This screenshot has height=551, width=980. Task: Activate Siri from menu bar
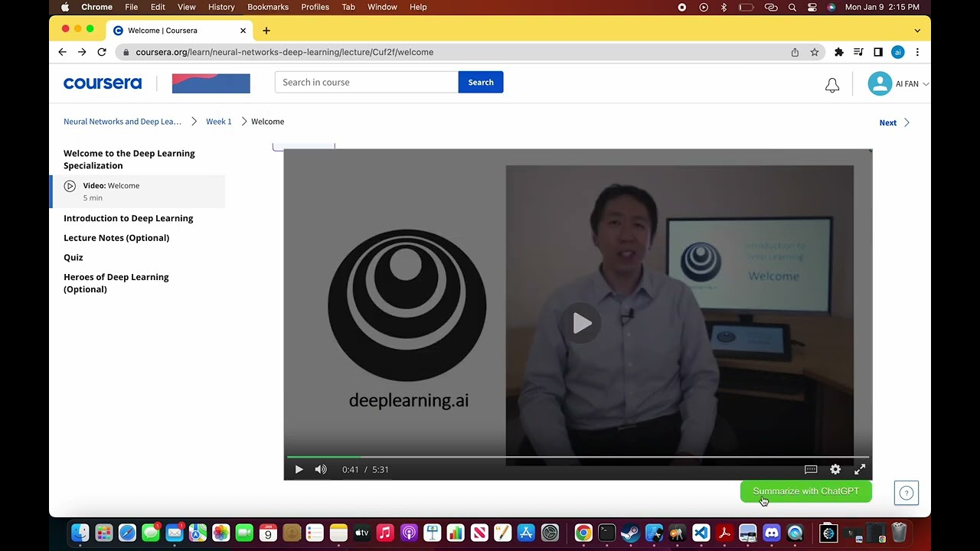tap(831, 7)
